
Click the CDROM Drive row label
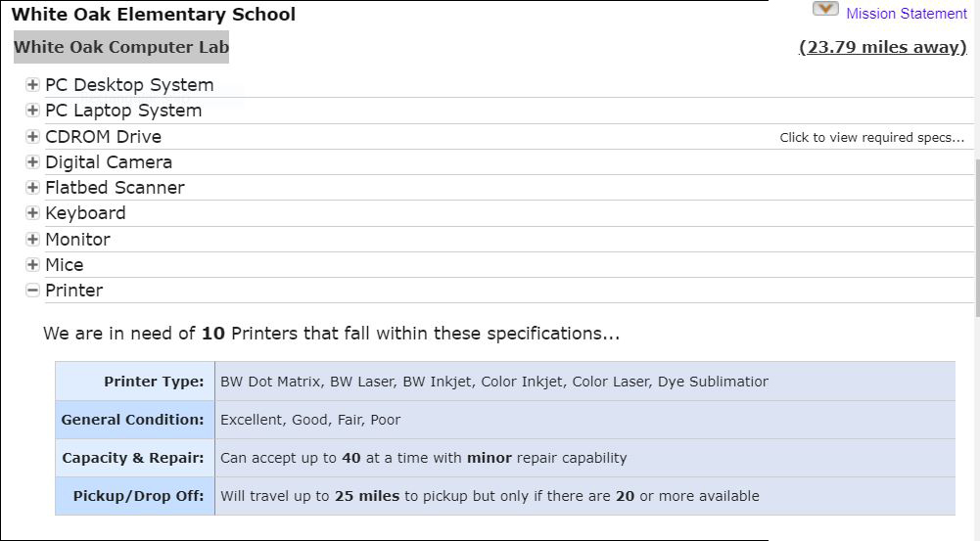tap(103, 136)
